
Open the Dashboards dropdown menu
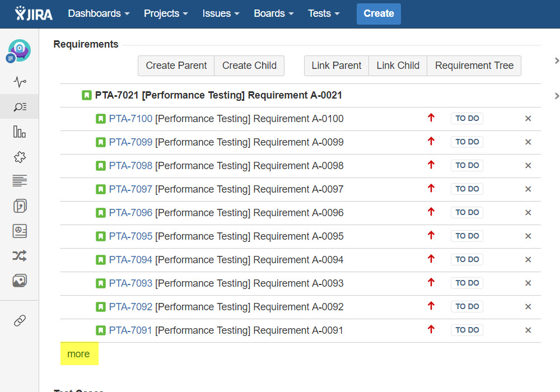click(99, 13)
